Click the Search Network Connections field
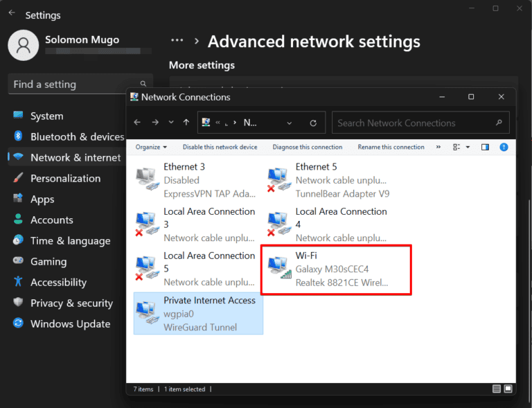 [412, 123]
